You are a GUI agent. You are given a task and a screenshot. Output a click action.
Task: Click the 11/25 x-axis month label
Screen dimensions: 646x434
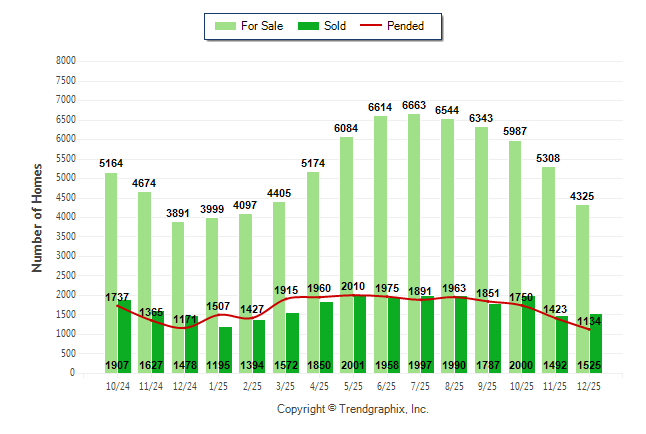(x=556, y=386)
